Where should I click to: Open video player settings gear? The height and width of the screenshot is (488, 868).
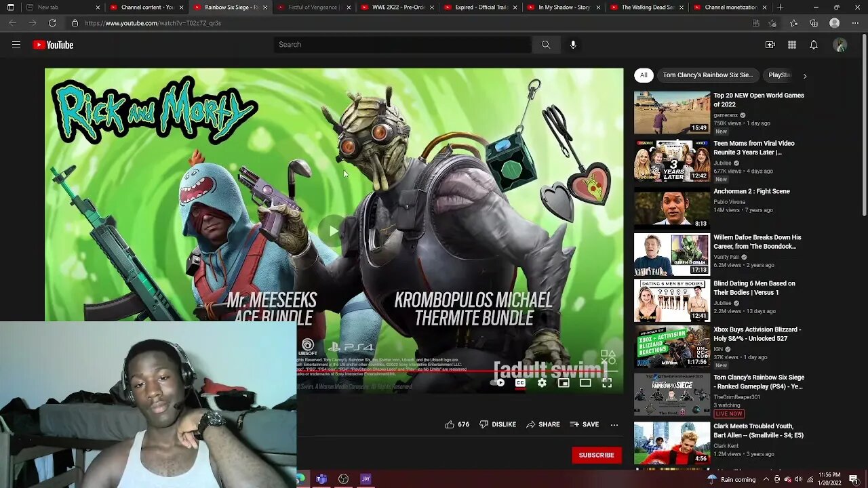pos(542,383)
